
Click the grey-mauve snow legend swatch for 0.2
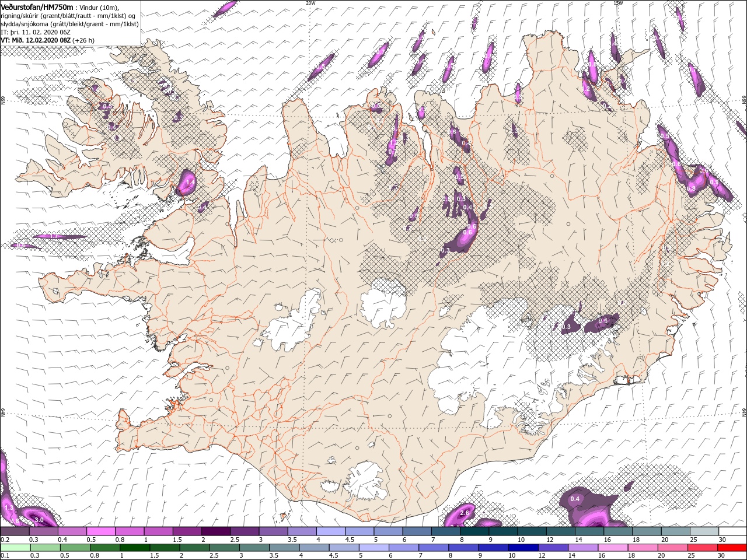click(15, 531)
